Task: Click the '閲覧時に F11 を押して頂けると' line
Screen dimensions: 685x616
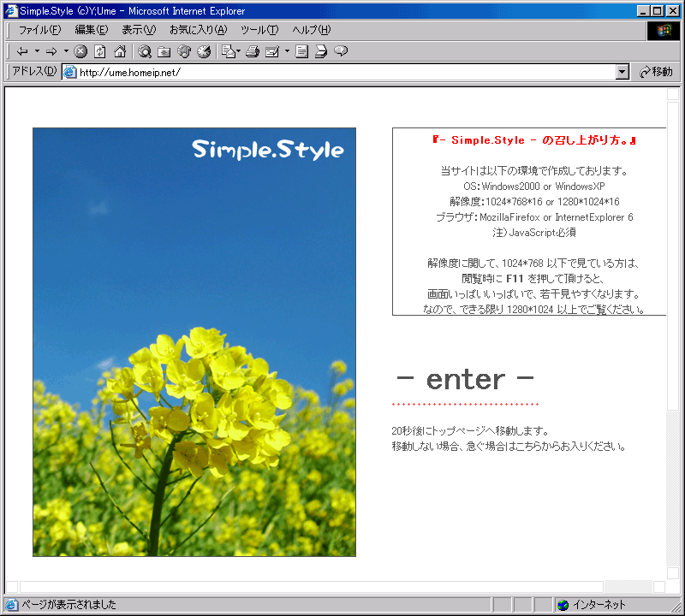Action: tap(533, 279)
